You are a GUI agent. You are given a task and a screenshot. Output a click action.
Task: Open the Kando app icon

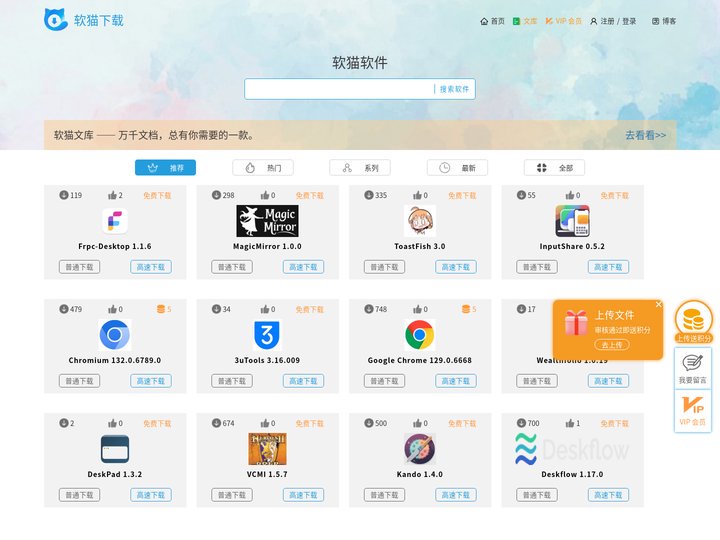(420, 449)
